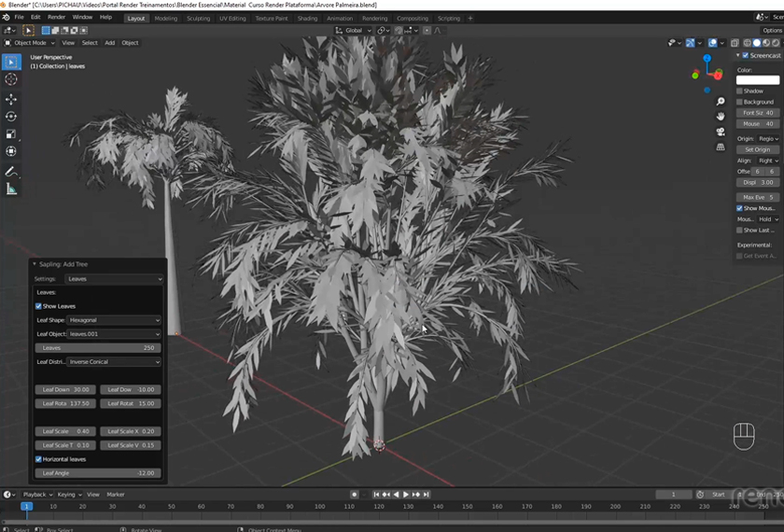Expand the Object Mode dropdown
784x532 pixels.
pos(30,43)
